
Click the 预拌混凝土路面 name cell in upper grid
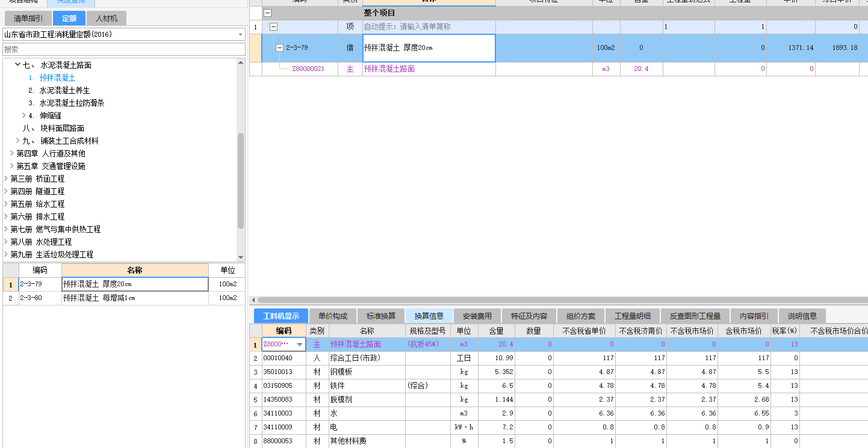[x=429, y=69]
